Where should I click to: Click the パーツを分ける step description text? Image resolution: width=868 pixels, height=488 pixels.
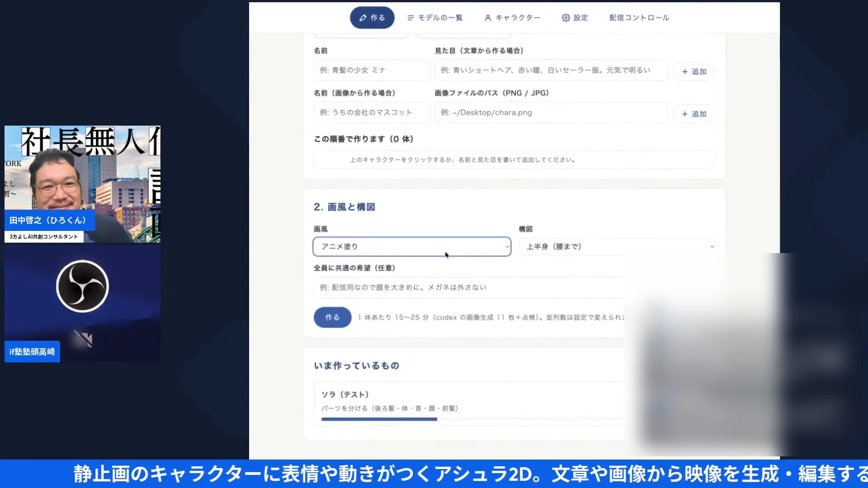[390, 408]
